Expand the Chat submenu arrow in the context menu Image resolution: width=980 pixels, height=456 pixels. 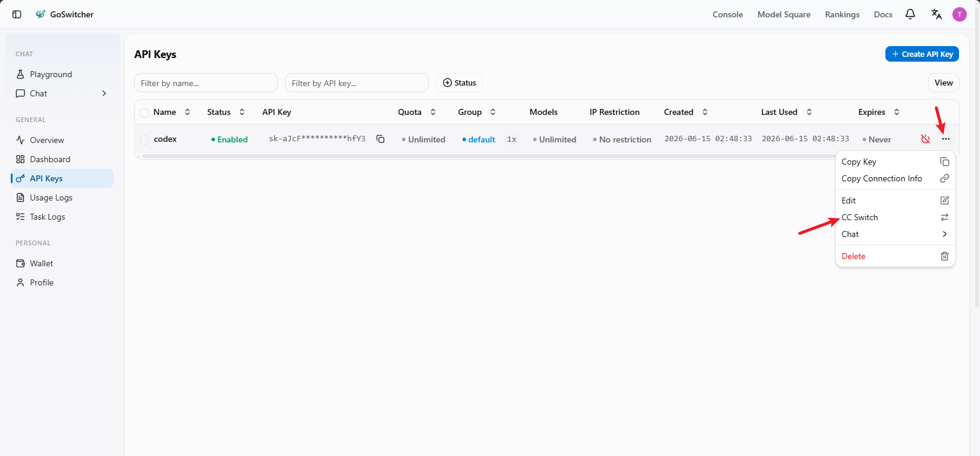click(x=945, y=234)
